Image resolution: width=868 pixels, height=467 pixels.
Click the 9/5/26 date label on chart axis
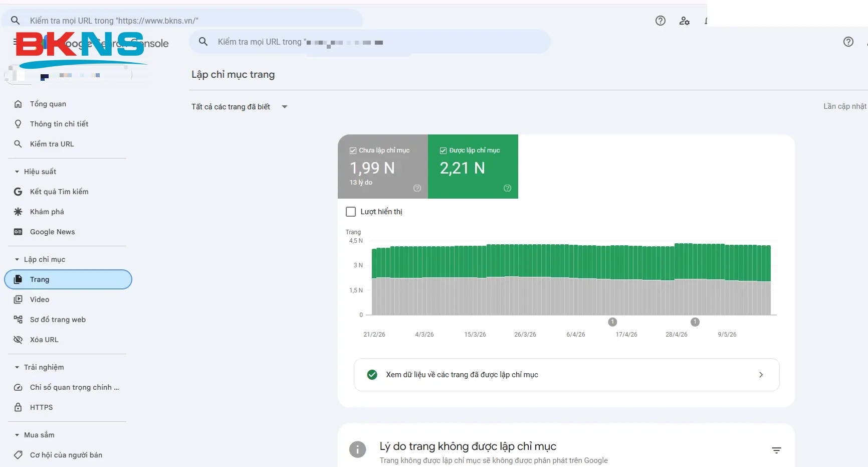point(727,335)
